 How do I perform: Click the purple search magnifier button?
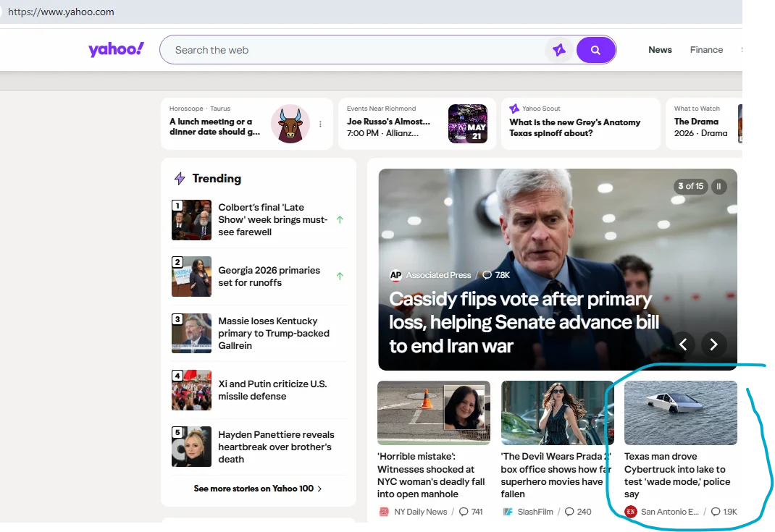(595, 50)
